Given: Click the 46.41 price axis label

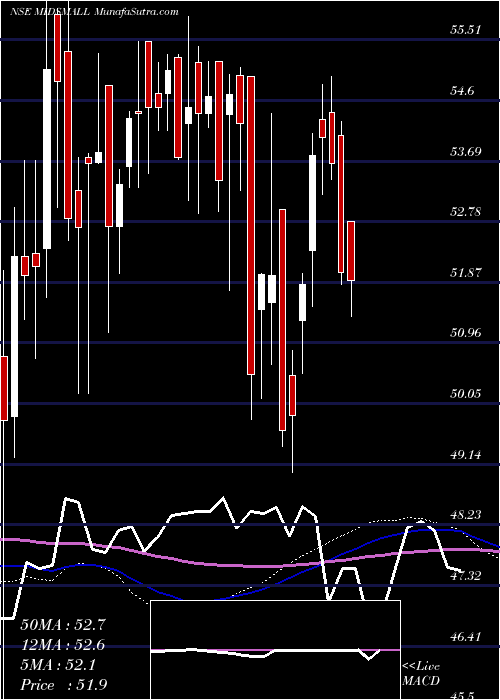Looking at the screenshot, I should (x=466, y=636).
